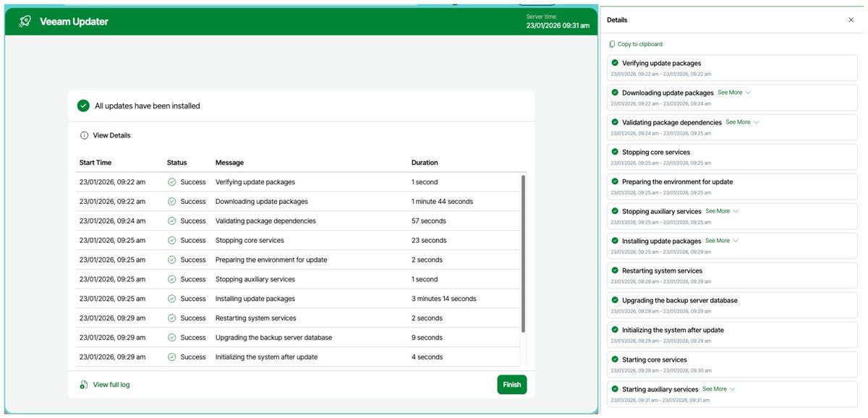Viewport: 868px width, 418px height.
Task: Click the green check for Starting core services entry
Action: tap(614, 359)
